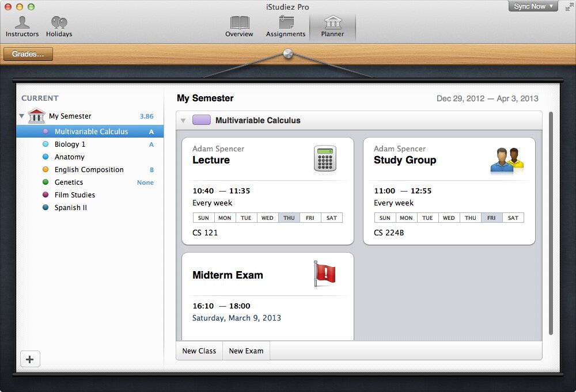Image resolution: width=576 pixels, height=392 pixels.
Task: Toggle SUN in the Study Group card
Action: coord(385,218)
